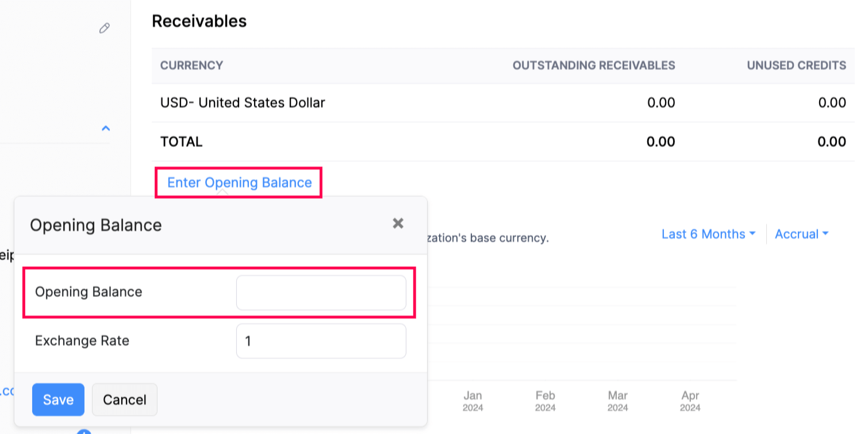Click the TOTAL row in the table
This screenshot has height=434, width=868.
pyautogui.click(x=181, y=141)
